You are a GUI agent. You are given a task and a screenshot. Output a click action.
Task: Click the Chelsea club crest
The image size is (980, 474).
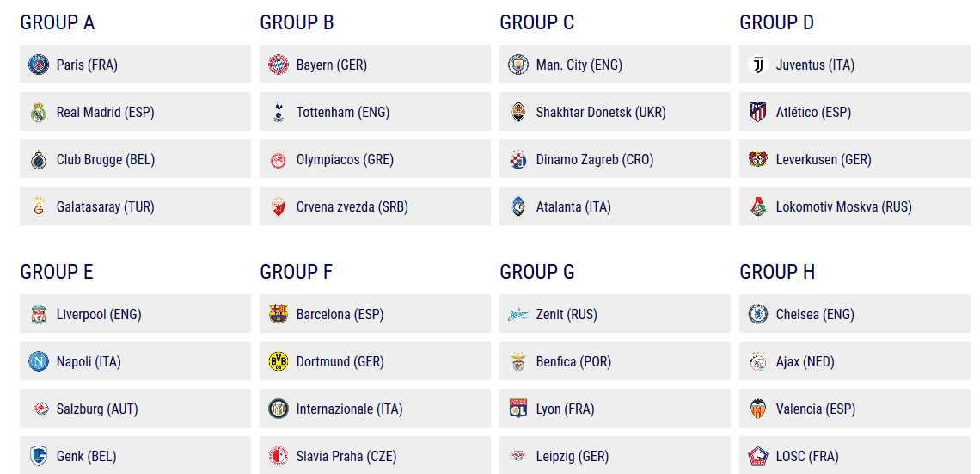click(x=757, y=314)
